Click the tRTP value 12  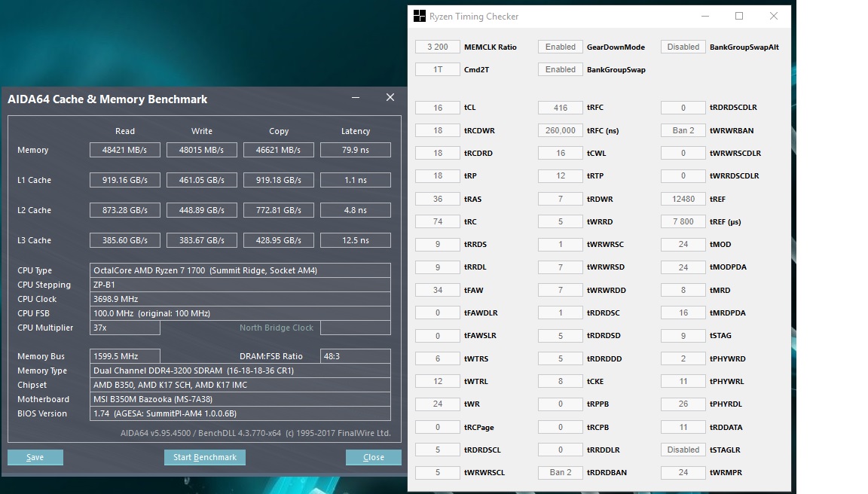(x=561, y=176)
